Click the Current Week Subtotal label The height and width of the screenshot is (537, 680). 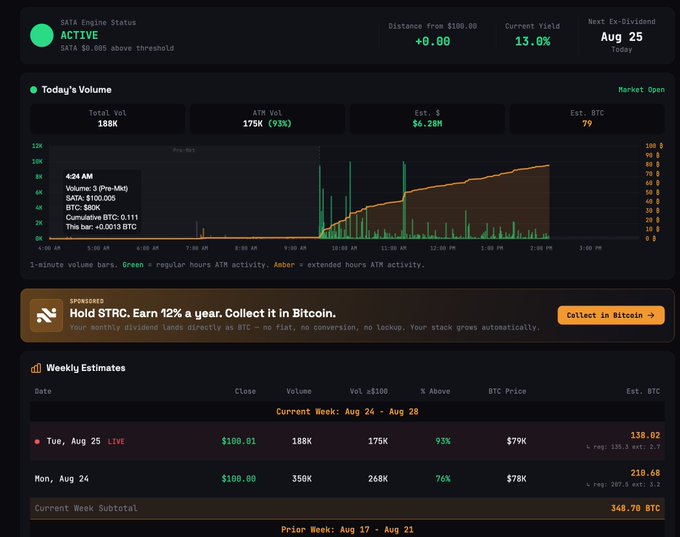click(86, 508)
